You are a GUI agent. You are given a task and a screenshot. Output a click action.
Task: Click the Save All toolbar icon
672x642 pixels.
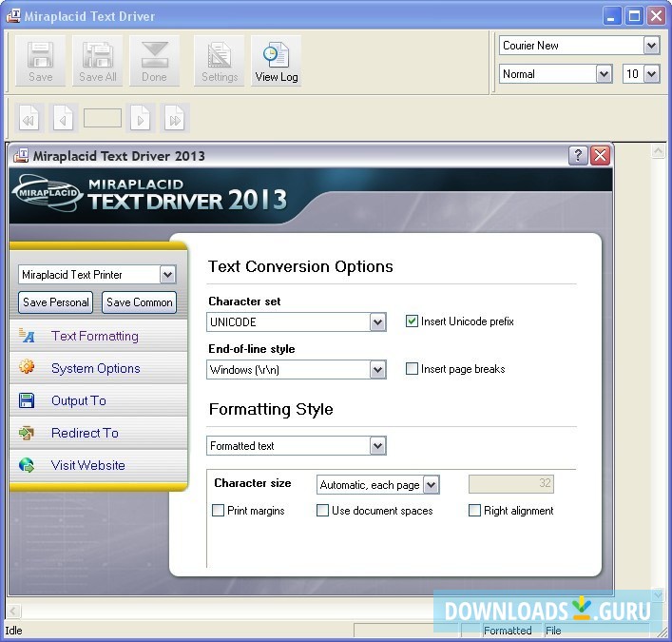(98, 61)
